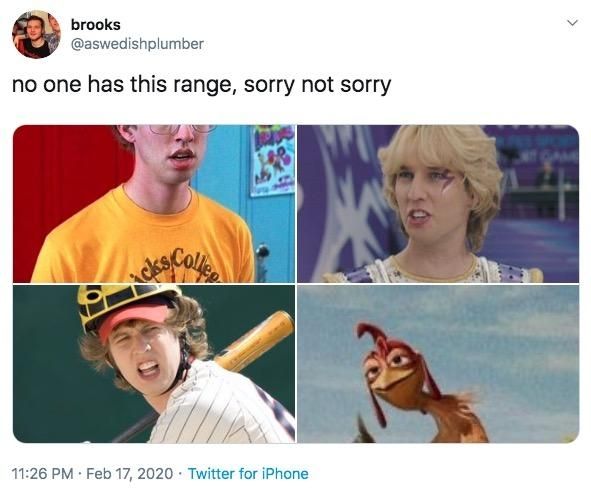
Task: Click the Twitter for iPhone source link
Action: 248,474
